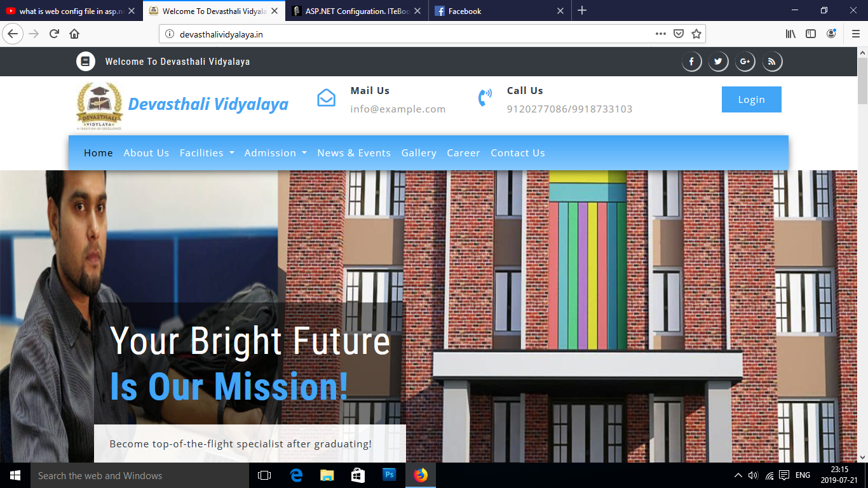Click the Is Our Mission! headline
Viewport: 868px width, 488px height.
(229, 386)
